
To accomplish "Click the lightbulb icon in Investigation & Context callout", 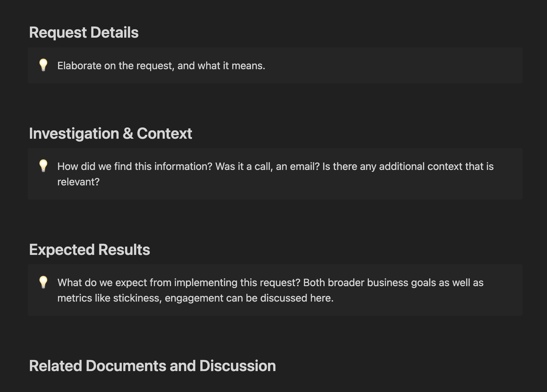I will coord(43,166).
